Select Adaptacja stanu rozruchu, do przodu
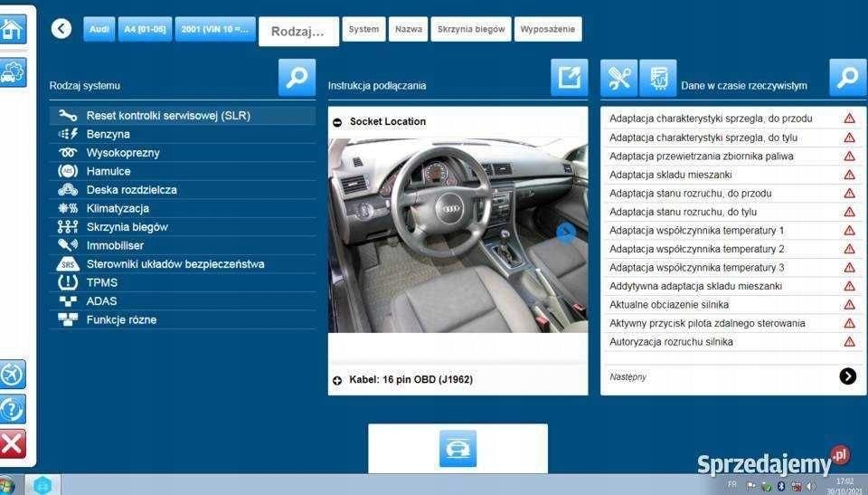The height and width of the screenshot is (495, 868). 732,194
